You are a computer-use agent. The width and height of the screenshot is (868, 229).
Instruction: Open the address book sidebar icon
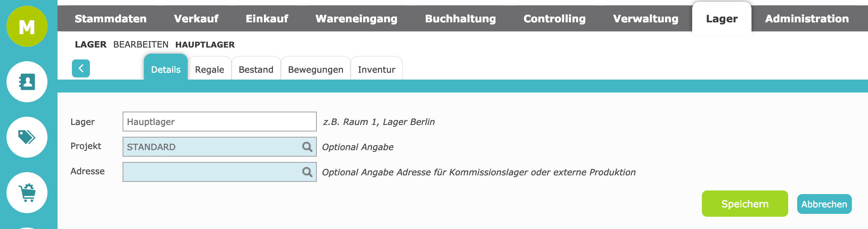point(27,82)
